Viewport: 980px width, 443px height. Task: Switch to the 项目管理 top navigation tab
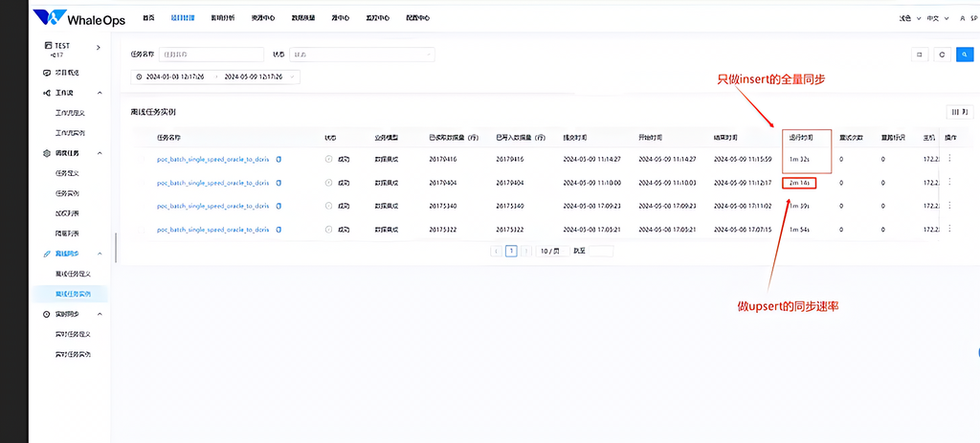(181, 18)
